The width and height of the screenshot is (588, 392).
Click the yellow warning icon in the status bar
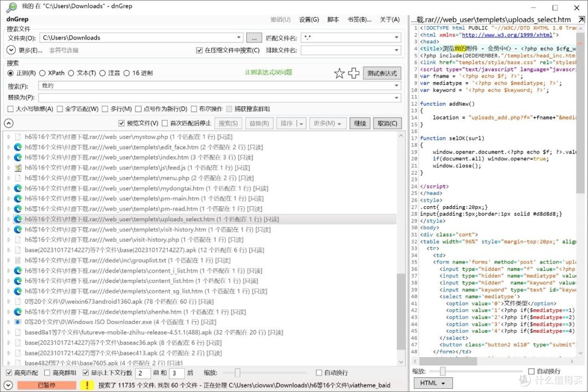(x=87, y=385)
